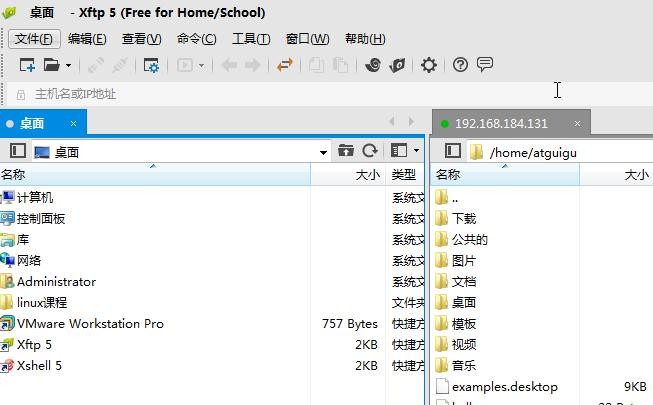Open the 帮助(H) menu

point(365,39)
